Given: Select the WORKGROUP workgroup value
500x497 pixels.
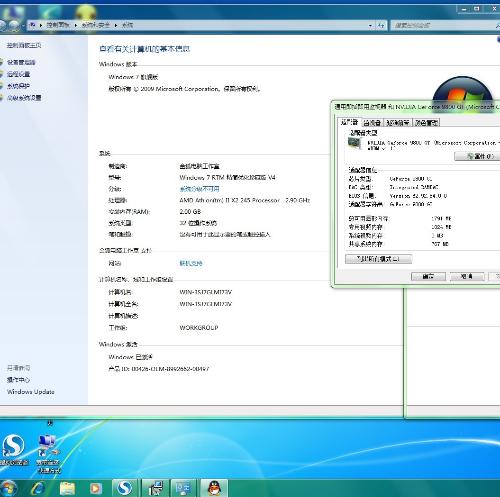Looking at the screenshot, I should 199,328.
